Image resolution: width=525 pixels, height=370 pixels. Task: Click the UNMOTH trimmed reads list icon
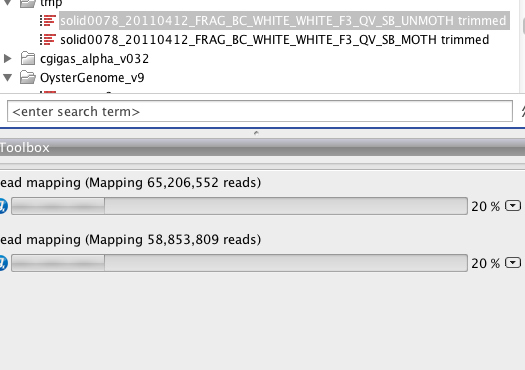click(48, 21)
